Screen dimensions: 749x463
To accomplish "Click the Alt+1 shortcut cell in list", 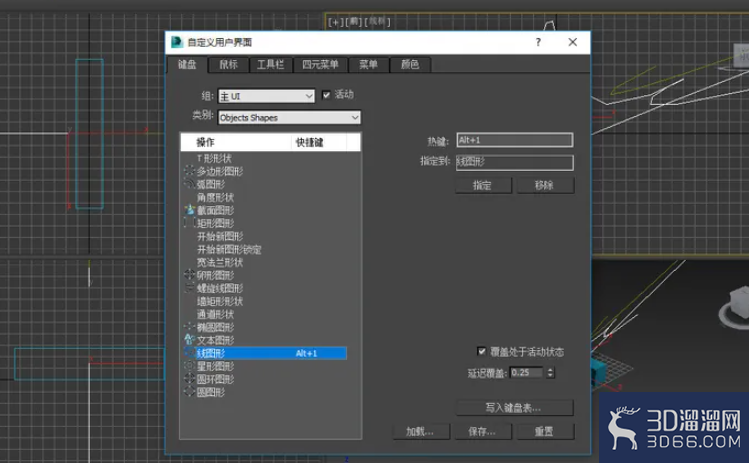I will [306, 353].
